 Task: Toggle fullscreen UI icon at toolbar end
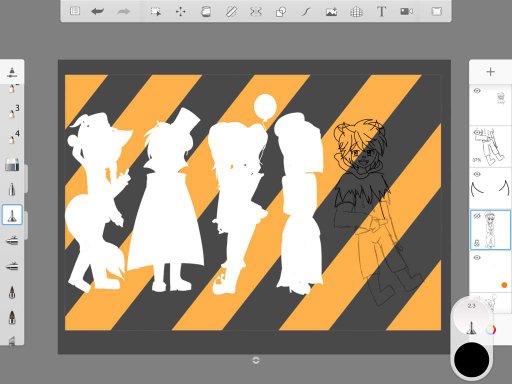[x=437, y=11]
